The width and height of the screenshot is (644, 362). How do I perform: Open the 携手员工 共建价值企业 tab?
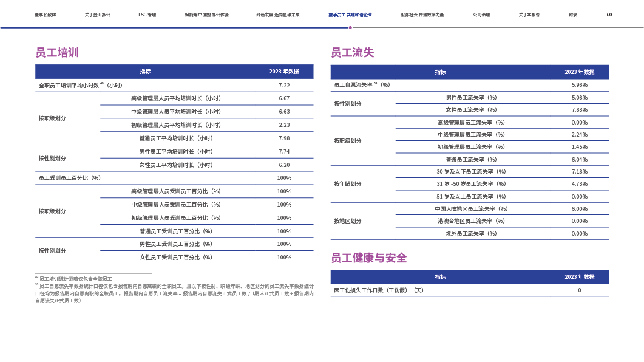[x=350, y=15]
